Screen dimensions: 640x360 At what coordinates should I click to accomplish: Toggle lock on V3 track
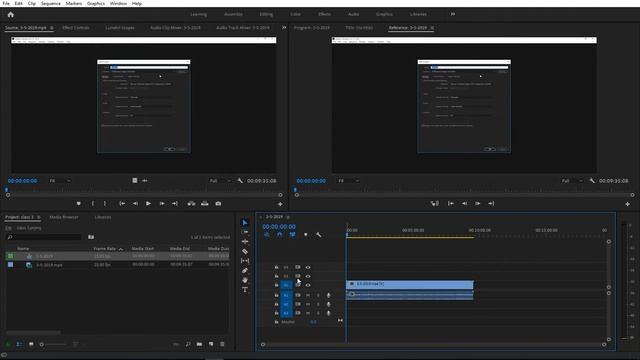[276, 267]
